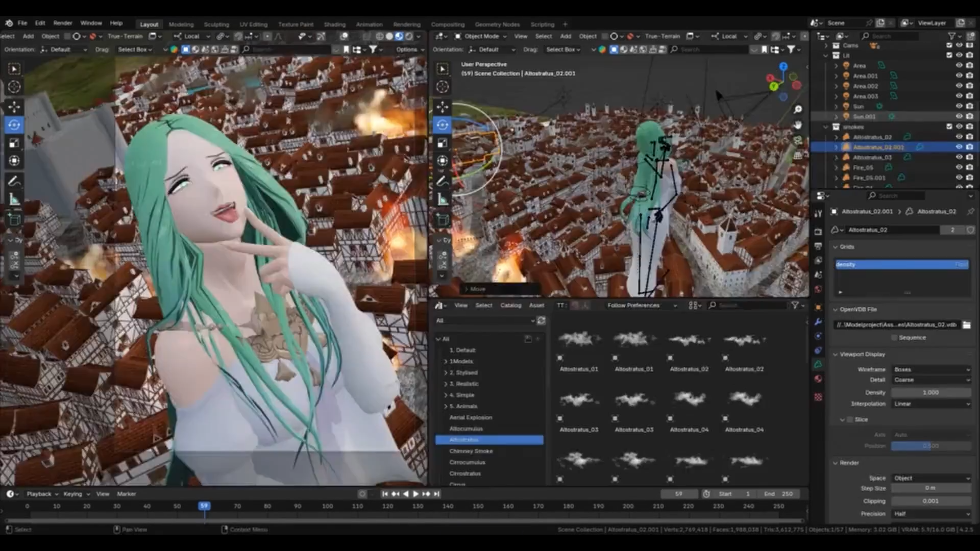Select the Aerial Explosion catalog
This screenshot has width=980, height=551.
click(471, 417)
